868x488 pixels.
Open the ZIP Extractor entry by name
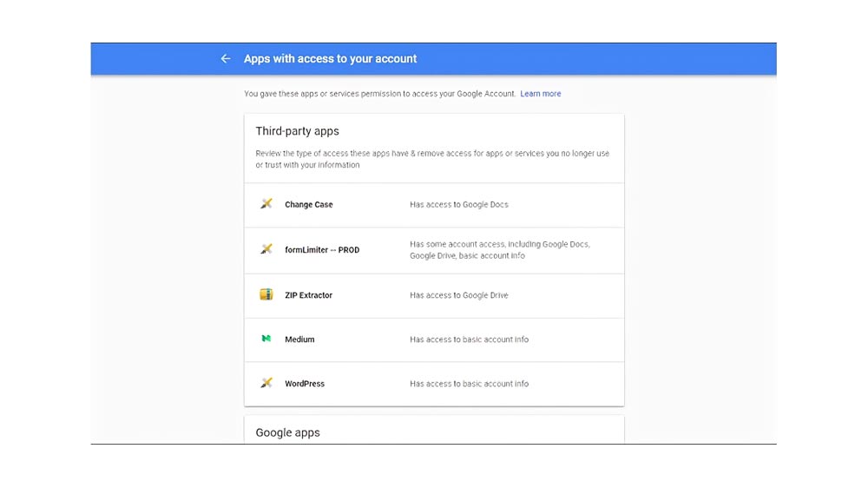tap(308, 295)
